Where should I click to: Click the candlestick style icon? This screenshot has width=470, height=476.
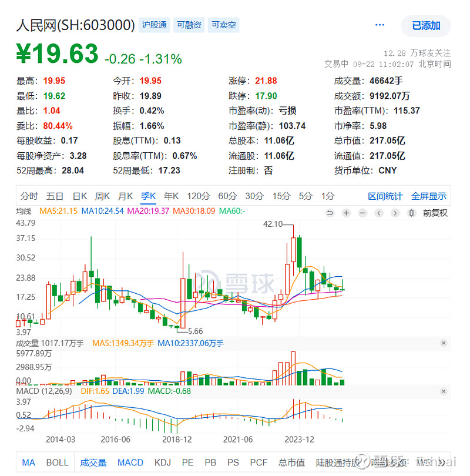pyautogui.click(x=411, y=213)
